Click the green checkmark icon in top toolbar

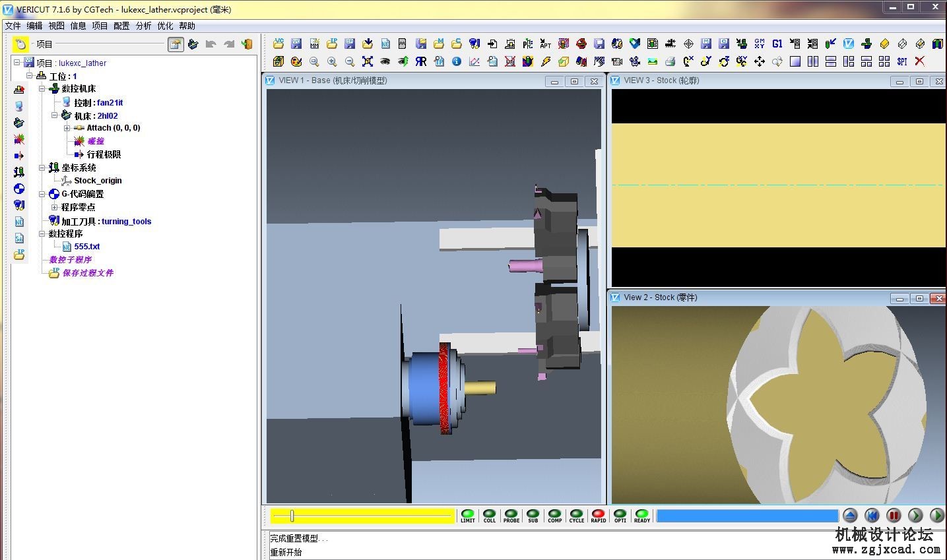tap(635, 44)
